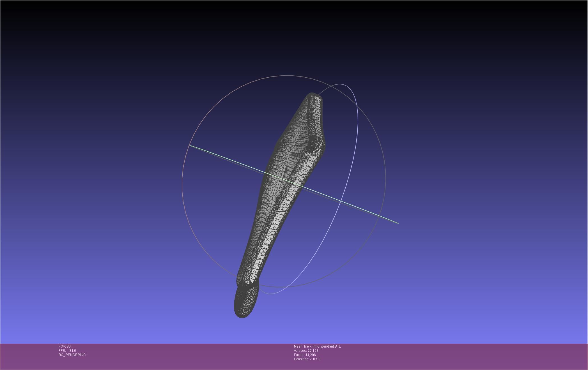588x370 pixels.
Task: Click the Mesh: back_mid_pendant.STL label
Action: 317,346
